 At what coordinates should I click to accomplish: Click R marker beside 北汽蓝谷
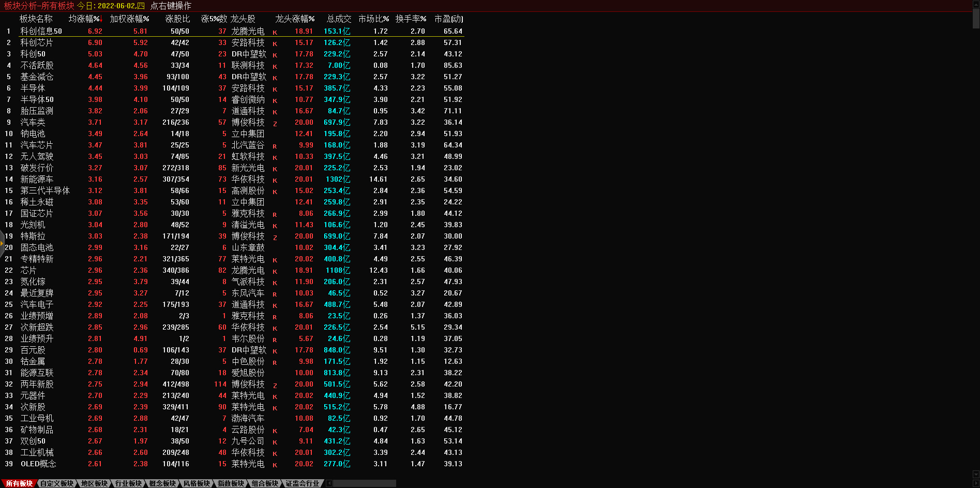tap(275, 146)
